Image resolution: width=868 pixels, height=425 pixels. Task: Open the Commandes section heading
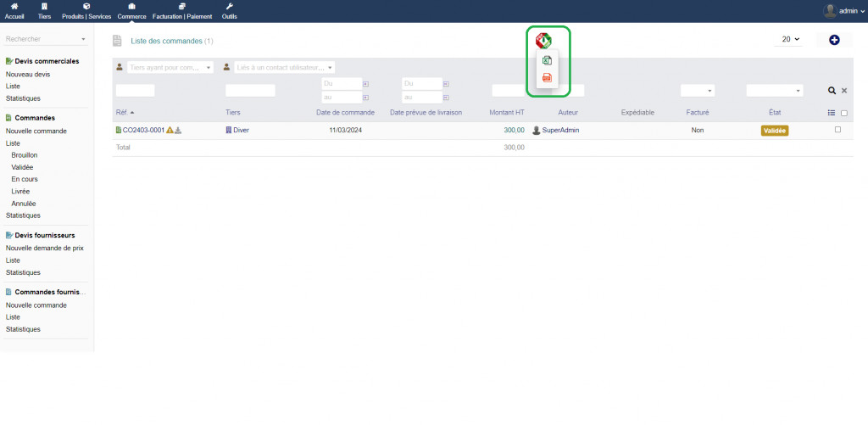click(35, 118)
